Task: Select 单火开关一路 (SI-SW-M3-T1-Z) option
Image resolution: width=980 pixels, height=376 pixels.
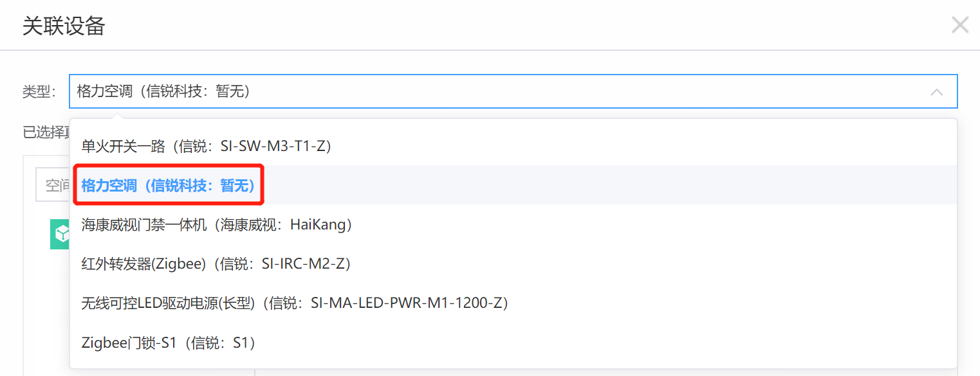Action: point(513,146)
